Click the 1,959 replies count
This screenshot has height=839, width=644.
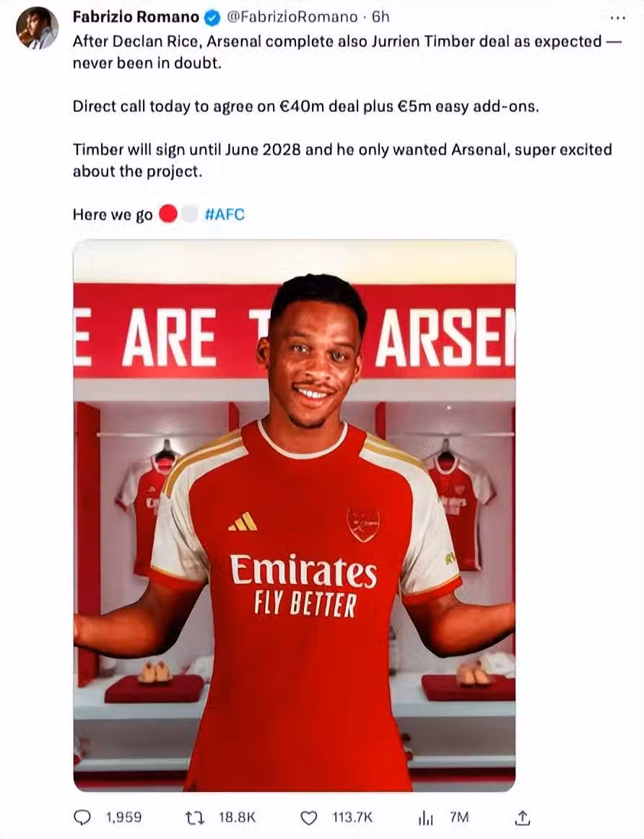coord(123,817)
